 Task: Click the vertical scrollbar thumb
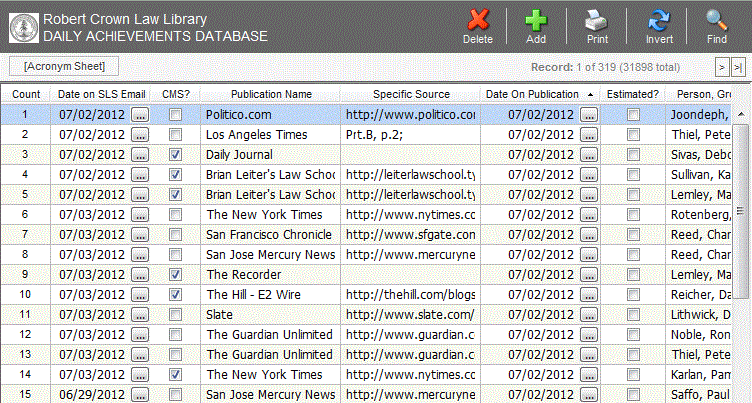pos(741,210)
